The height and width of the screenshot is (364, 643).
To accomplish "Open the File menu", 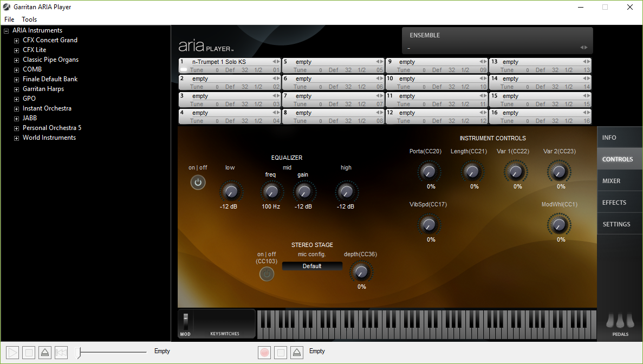I will click(x=9, y=19).
